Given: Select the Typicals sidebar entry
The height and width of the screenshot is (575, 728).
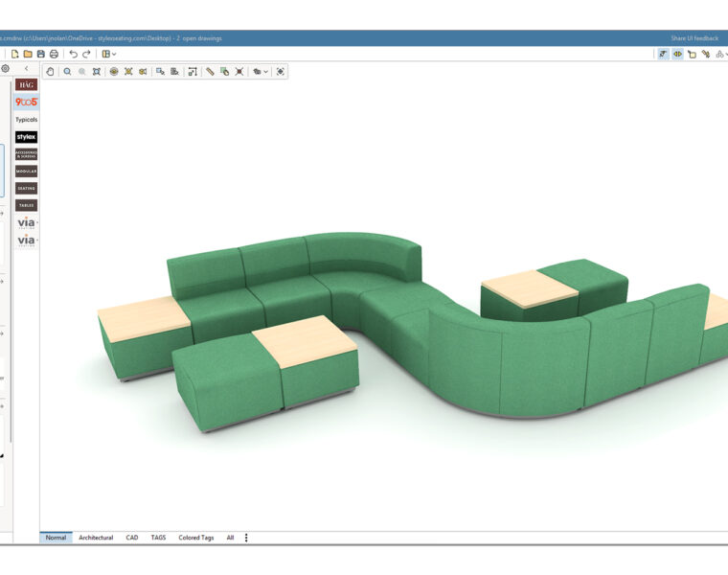Looking at the screenshot, I should (26, 120).
